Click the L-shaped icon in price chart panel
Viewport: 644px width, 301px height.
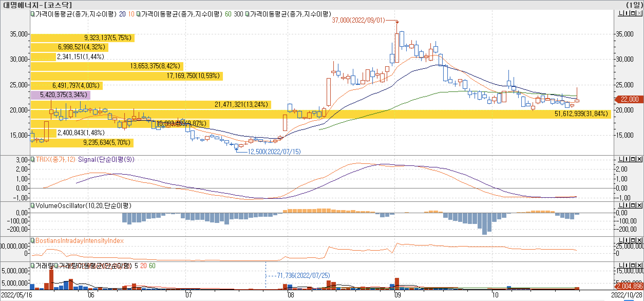(x=620, y=13)
